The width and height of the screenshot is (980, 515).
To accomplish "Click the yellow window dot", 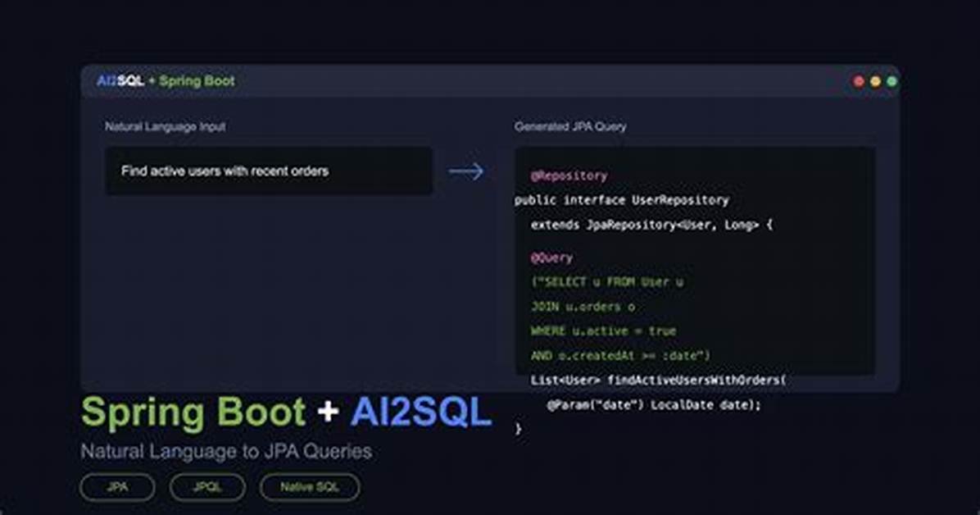I will click(875, 81).
